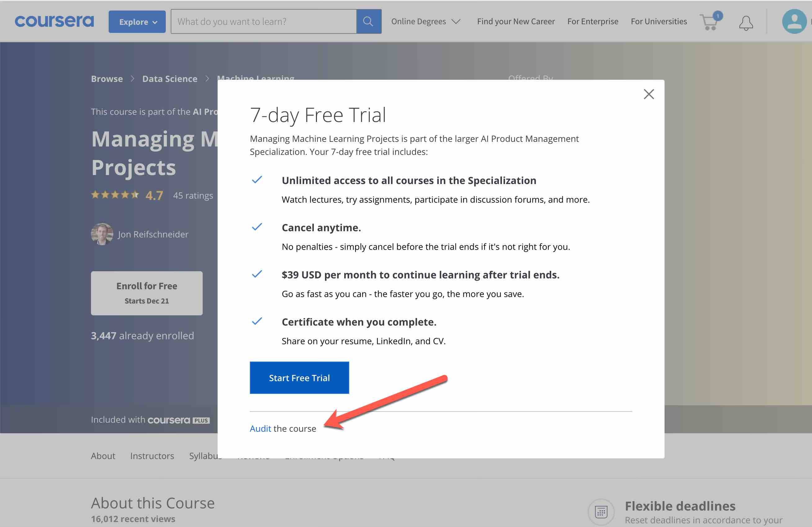Screen dimensions: 812x527
Task: Click the Coursera Plus logo
Action: click(x=179, y=420)
